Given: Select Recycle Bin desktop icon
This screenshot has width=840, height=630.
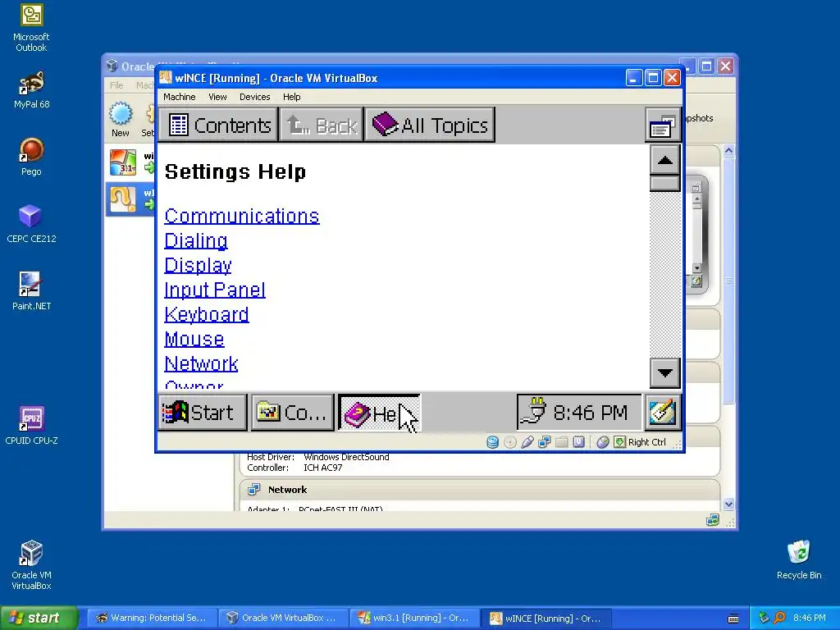Looking at the screenshot, I should (x=798, y=559).
